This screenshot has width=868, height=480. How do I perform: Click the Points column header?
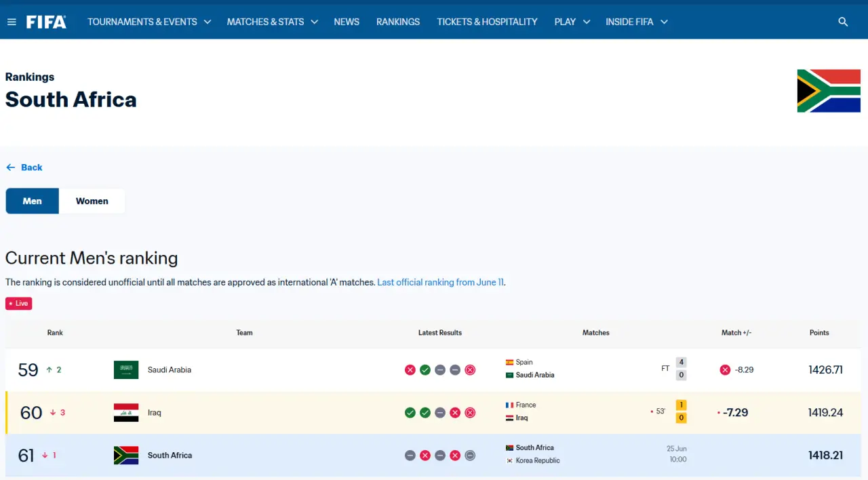[x=819, y=333]
